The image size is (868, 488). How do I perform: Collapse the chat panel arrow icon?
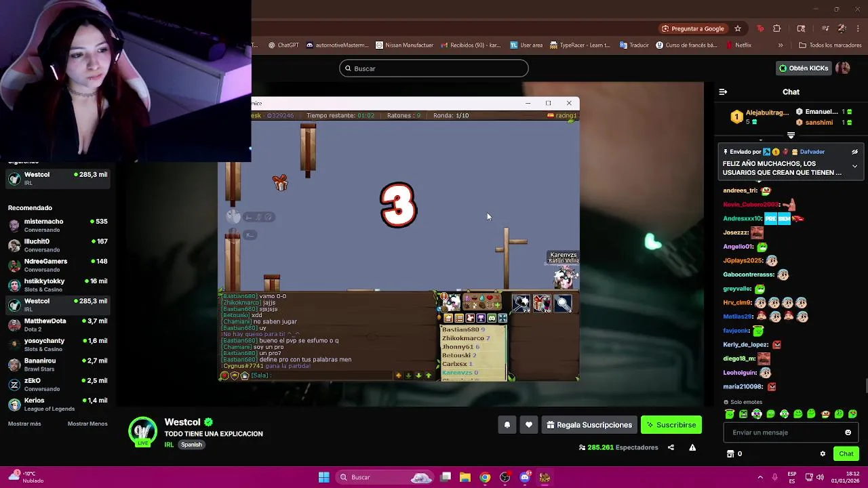click(x=723, y=91)
